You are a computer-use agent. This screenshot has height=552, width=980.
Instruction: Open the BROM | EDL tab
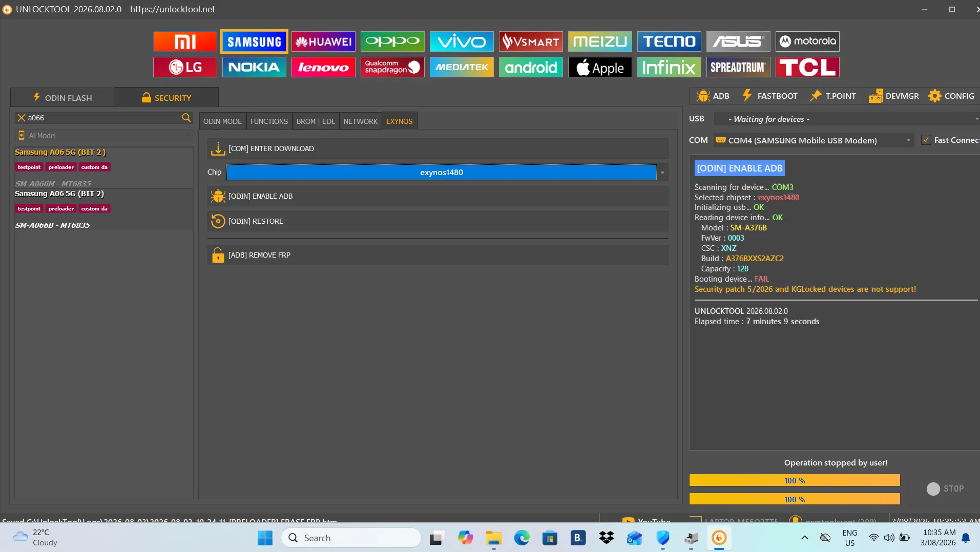click(316, 121)
